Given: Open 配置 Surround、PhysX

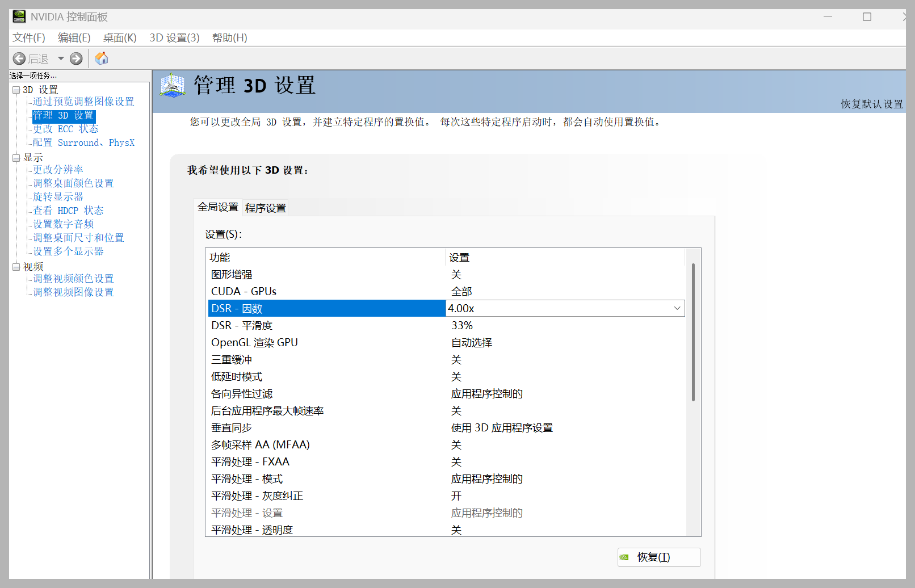Looking at the screenshot, I should click(84, 142).
